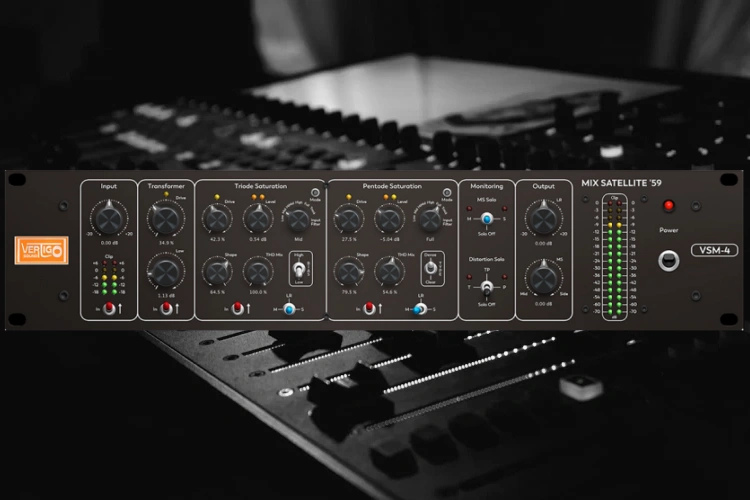
Task: Click the Output LR 0.00 dB value
Action: 543,243
